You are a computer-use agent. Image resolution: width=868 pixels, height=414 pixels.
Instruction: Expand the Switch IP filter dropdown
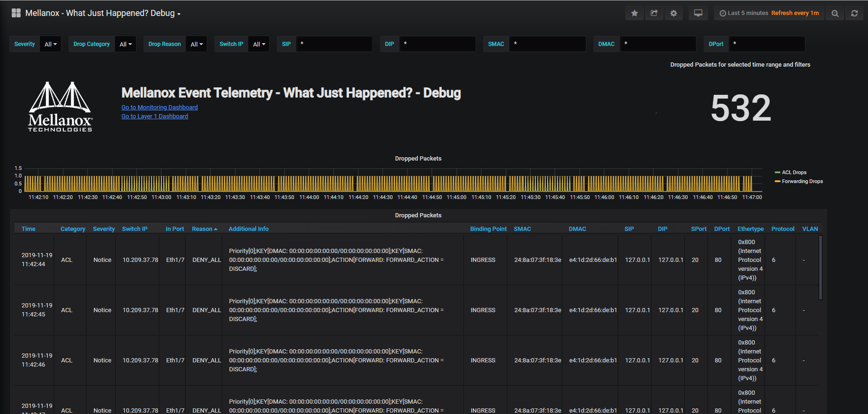pos(259,44)
